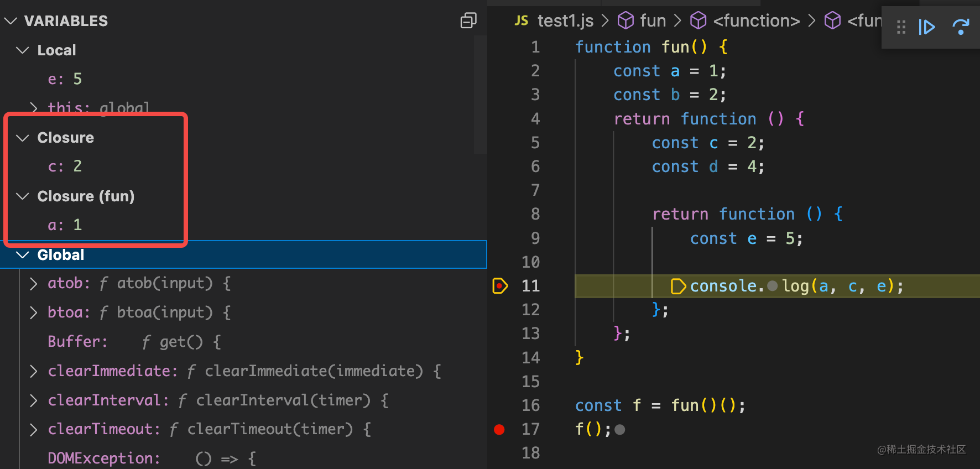Click the Step Over debug button

tap(961, 27)
